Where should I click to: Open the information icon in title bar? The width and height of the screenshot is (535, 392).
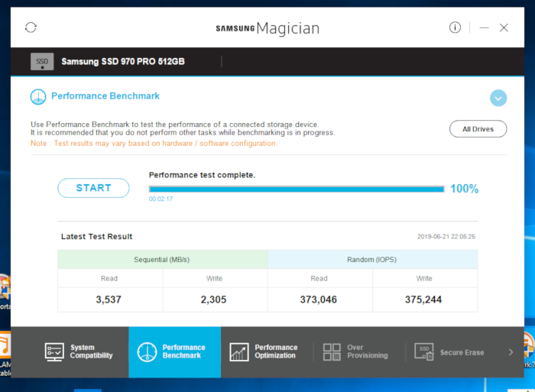(x=455, y=28)
